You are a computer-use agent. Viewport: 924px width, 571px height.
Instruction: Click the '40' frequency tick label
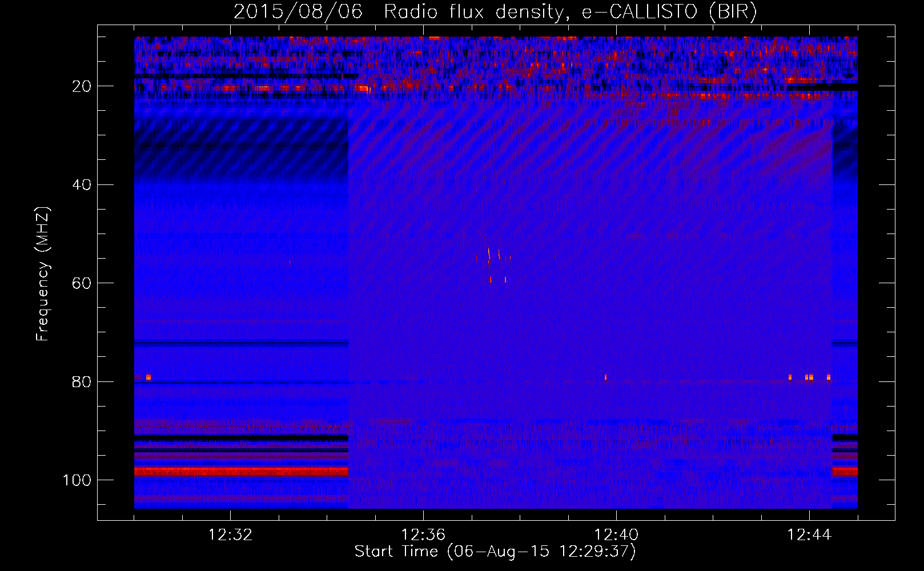(x=82, y=185)
